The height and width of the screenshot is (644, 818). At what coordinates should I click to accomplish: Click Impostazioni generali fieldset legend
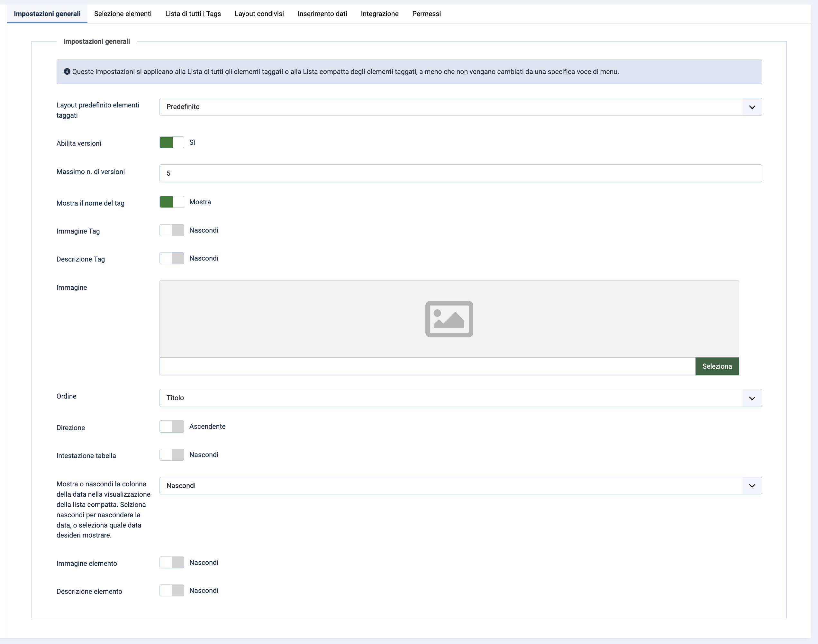click(96, 41)
